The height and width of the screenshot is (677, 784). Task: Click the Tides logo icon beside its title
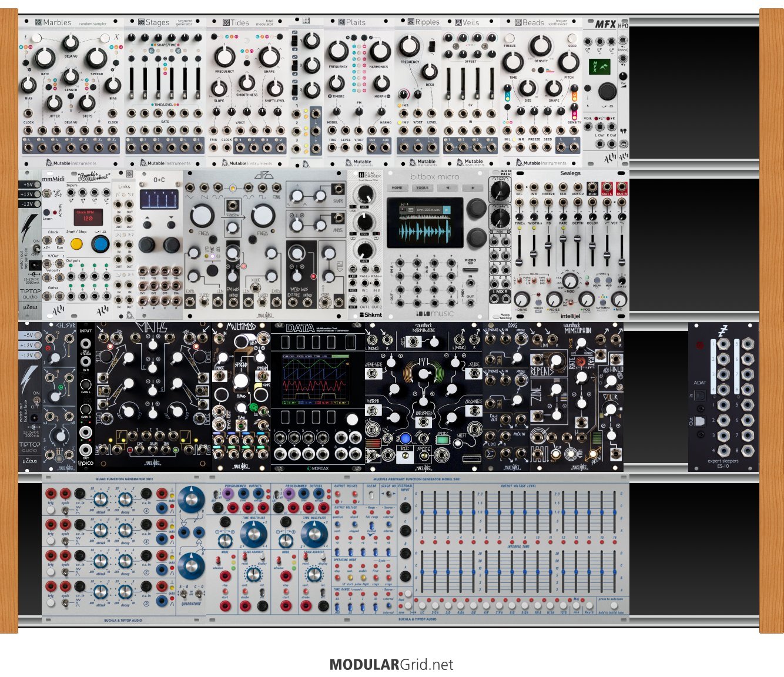[x=226, y=22]
